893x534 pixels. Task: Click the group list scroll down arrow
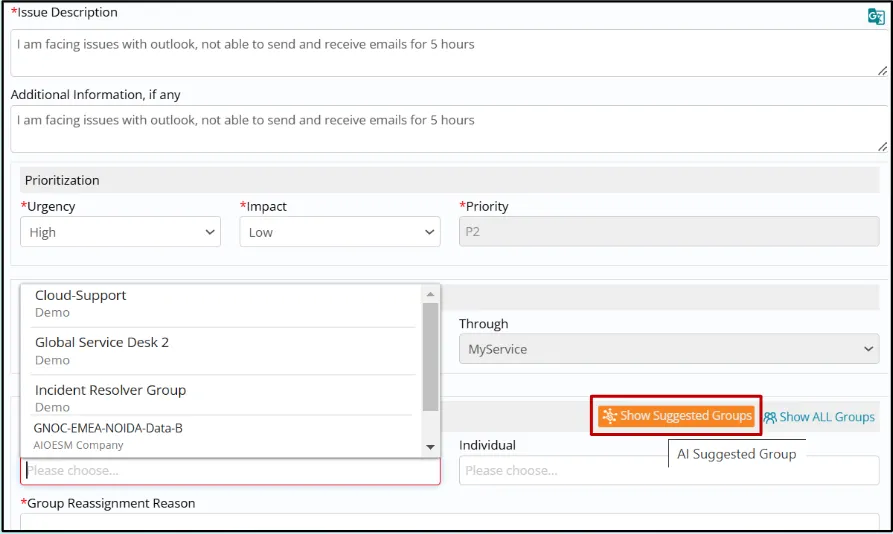point(431,448)
